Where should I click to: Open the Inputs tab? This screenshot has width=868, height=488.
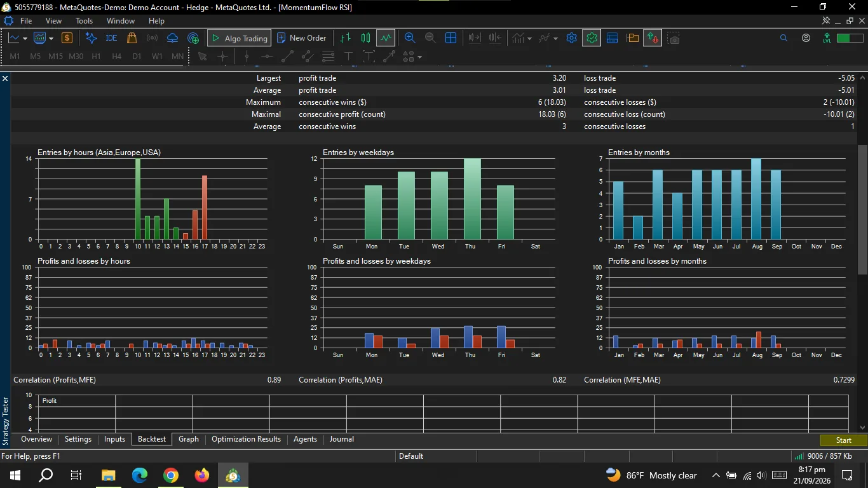(x=115, y=439)
